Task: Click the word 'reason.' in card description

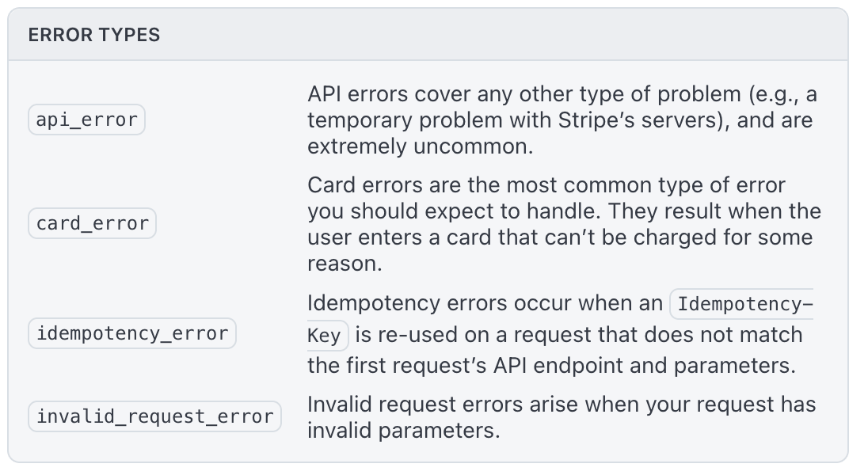Action: pos(345,264)
